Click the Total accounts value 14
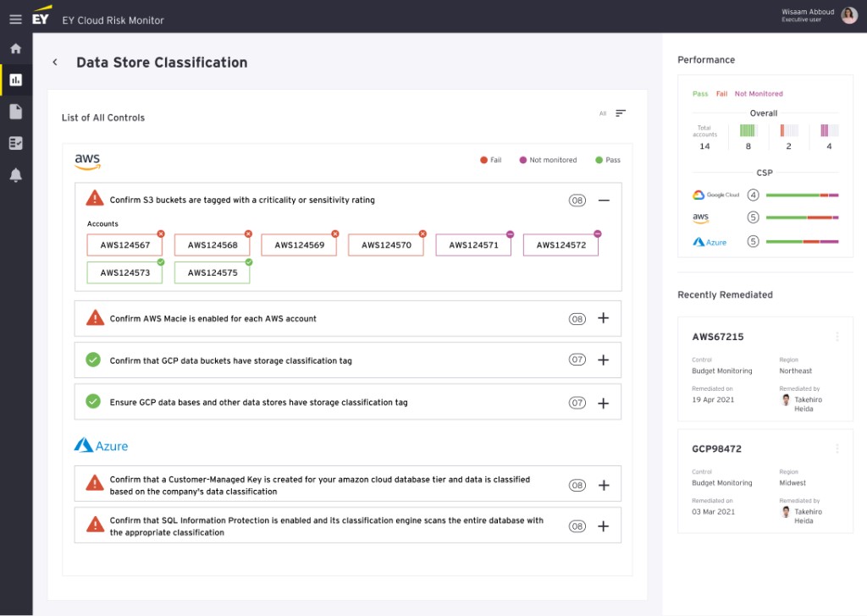867x616 pixels. click(x=704, y=146)
